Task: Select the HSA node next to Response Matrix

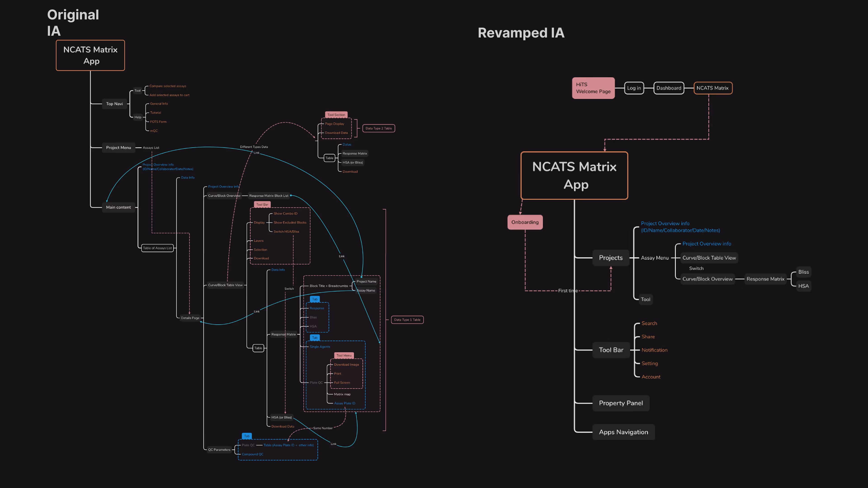Action: point(803,286)
